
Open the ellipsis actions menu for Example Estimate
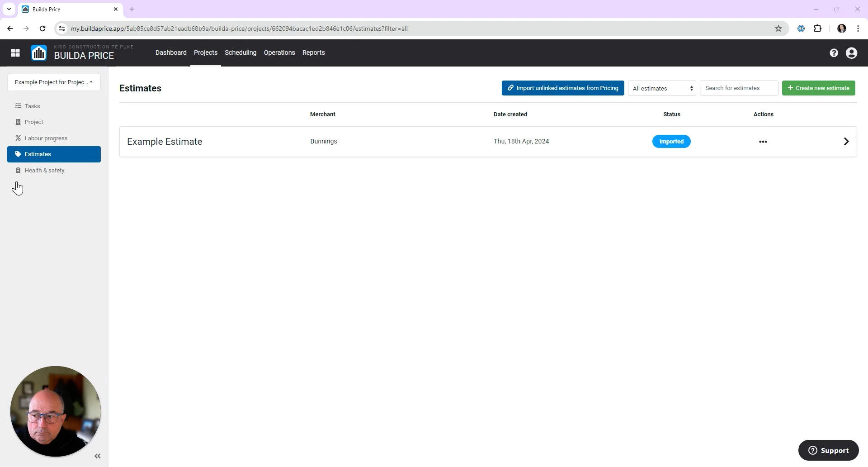(x=763, y=141)
